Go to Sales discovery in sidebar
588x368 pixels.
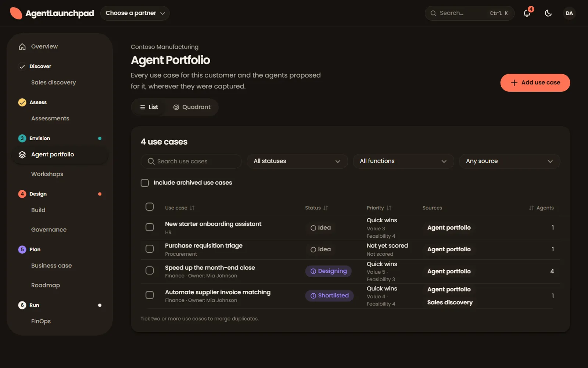54,82
